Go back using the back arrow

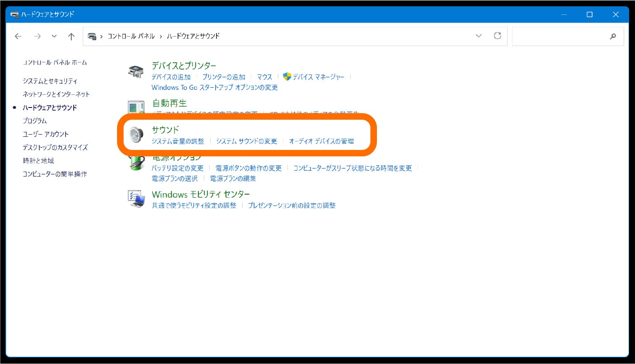click(x=18, y=37)
